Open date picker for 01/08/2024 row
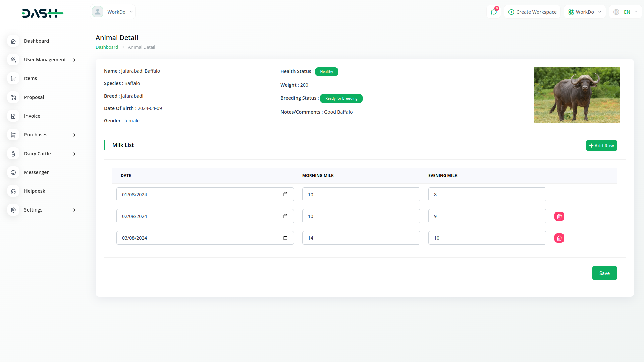 [285, 194]
